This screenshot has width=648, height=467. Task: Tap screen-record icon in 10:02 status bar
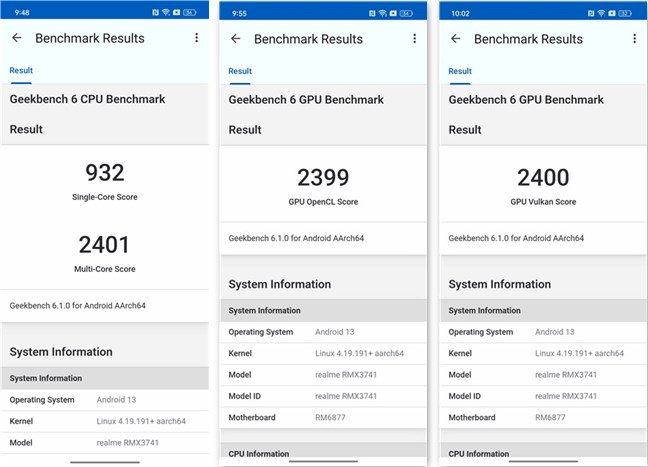pos(612,13)
